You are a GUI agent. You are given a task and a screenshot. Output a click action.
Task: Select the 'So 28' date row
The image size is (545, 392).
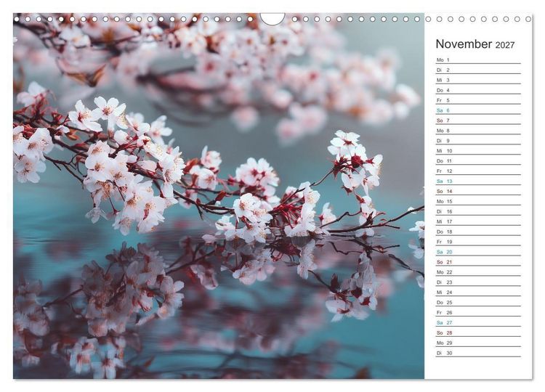(478, 332)
